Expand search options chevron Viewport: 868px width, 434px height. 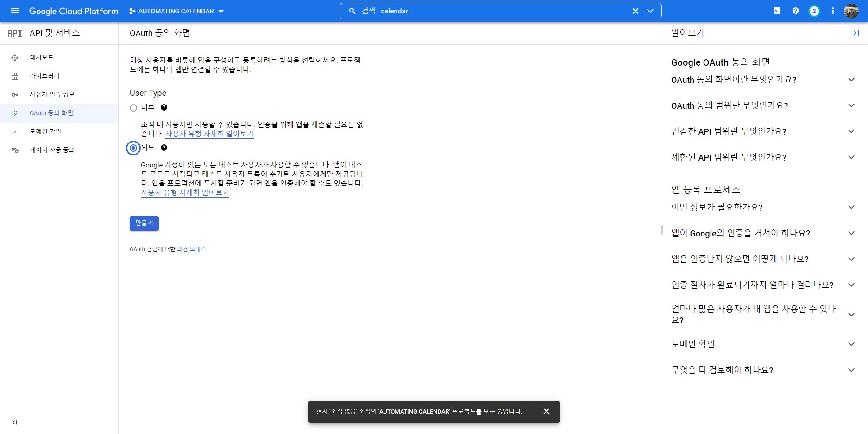[x=650, y=11]
